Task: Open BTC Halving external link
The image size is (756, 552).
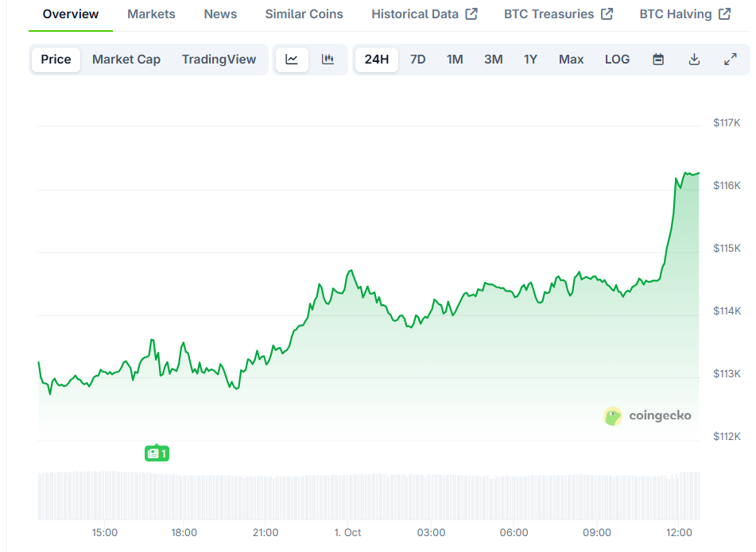Action: click(x=684, y=14)
